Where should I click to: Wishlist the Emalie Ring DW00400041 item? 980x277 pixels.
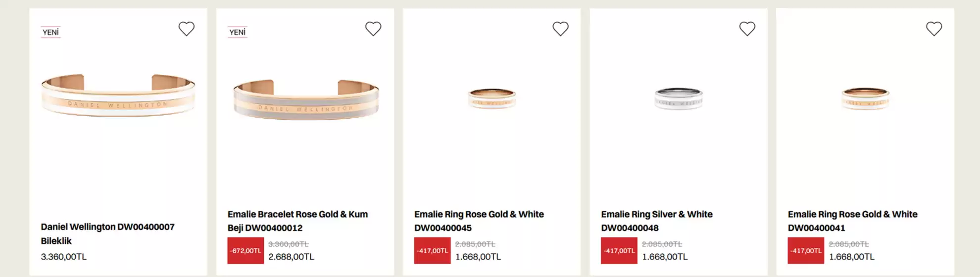[x=934, y=29]
